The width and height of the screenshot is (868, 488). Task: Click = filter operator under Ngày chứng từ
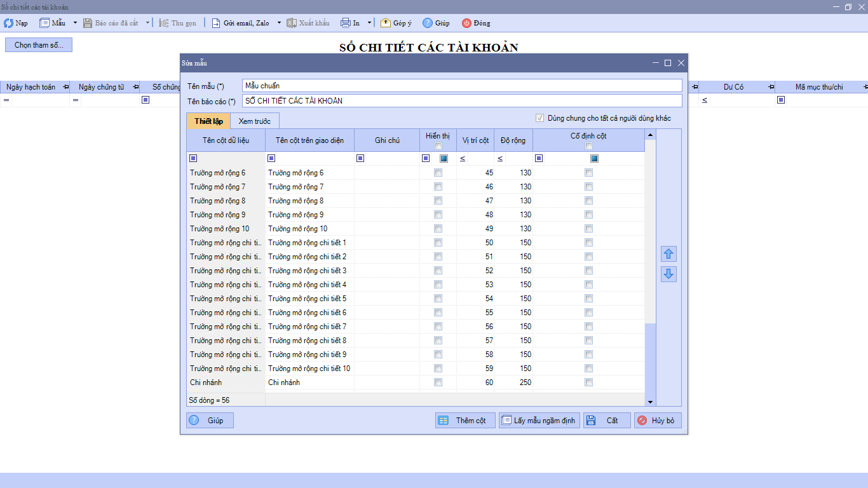75,100
